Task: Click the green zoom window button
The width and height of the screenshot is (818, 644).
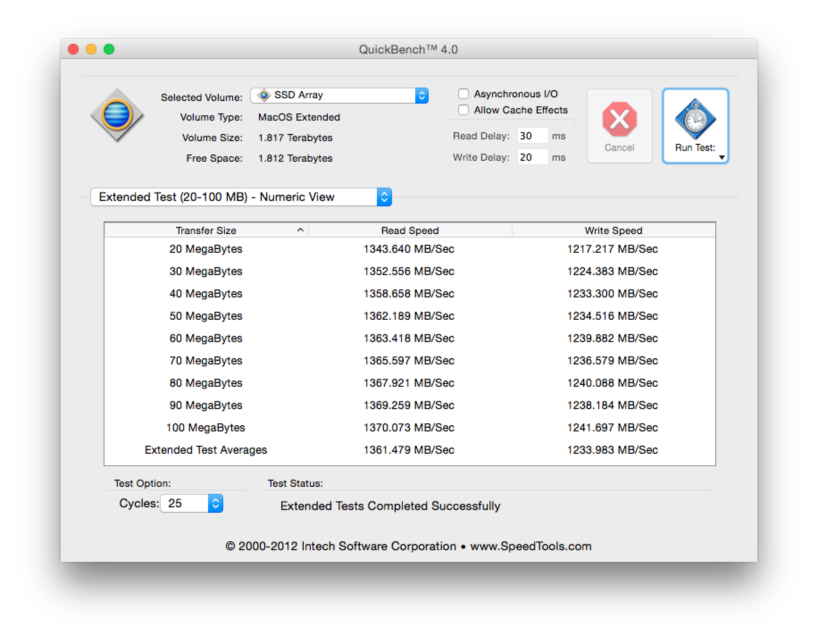Action: click(x=109, y=49)
